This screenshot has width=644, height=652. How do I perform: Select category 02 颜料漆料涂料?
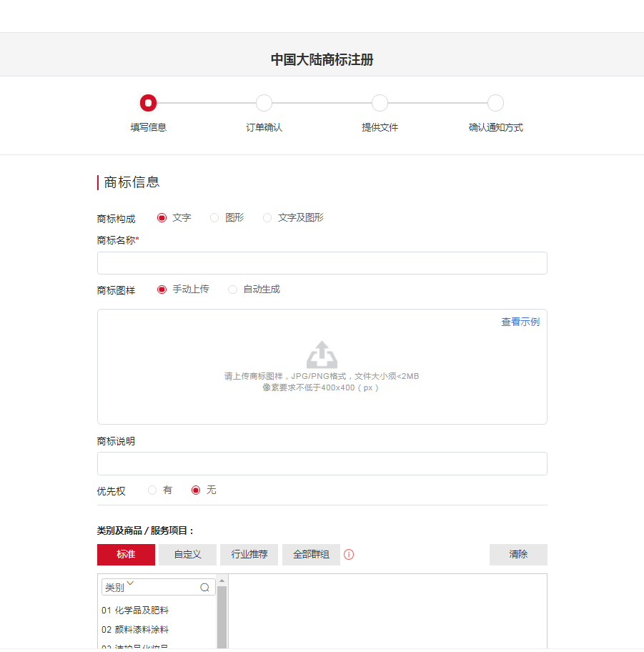coord(135,630)
